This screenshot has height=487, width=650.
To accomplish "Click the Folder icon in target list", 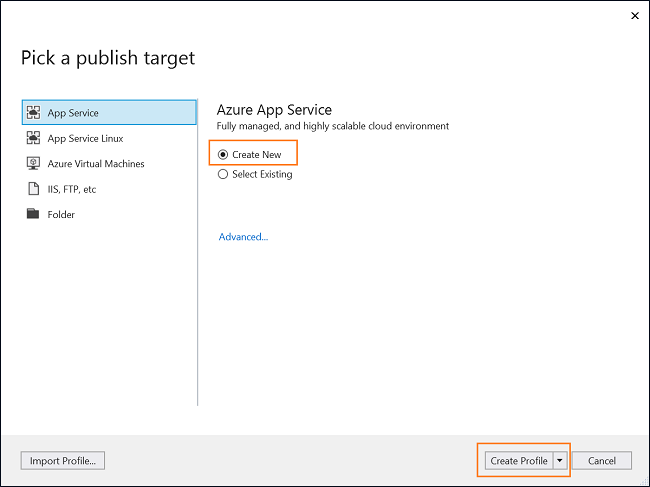I will pyautogui.click(x=33, y=214).
